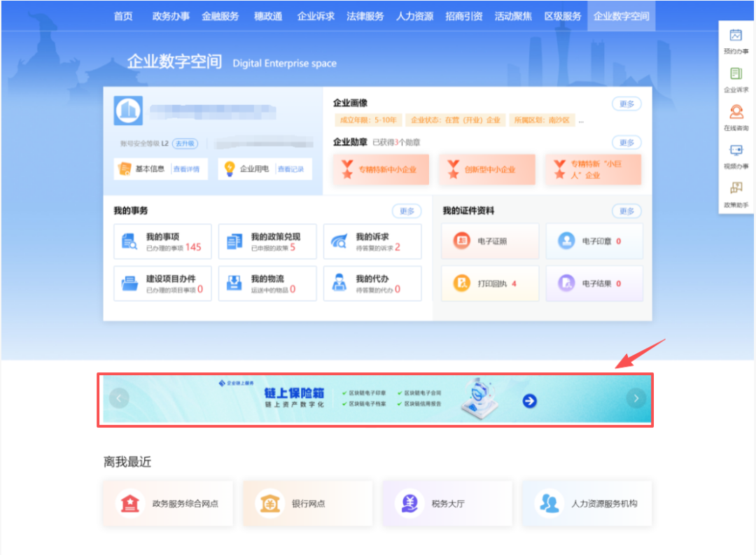
Task: Open 我的物流 service card
Action: (x=267, y=283)
